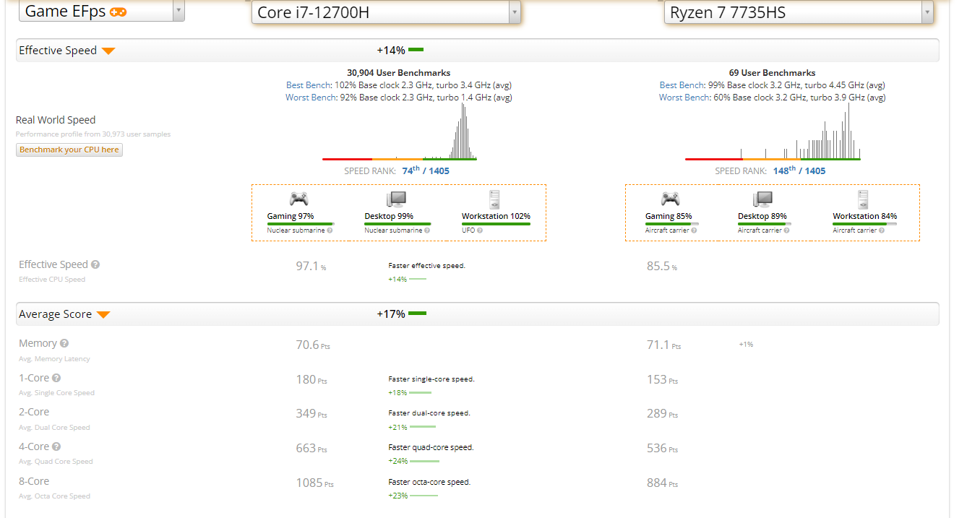Click the help icon beside Effective Speed row label
Screen dimensions: 980x518
click(95, 264)
